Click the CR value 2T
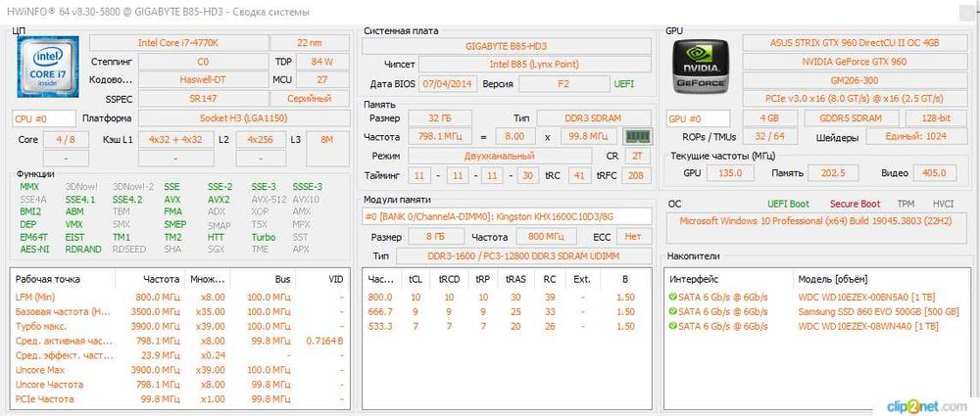This screenshot has height=416, width=980. pos(637,156)
